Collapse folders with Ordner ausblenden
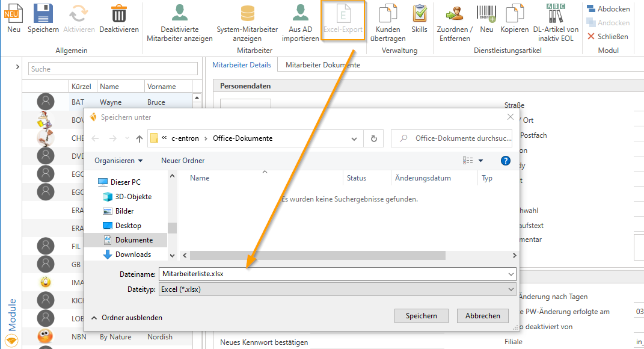 pyautogui.click(x=126, y=317)
